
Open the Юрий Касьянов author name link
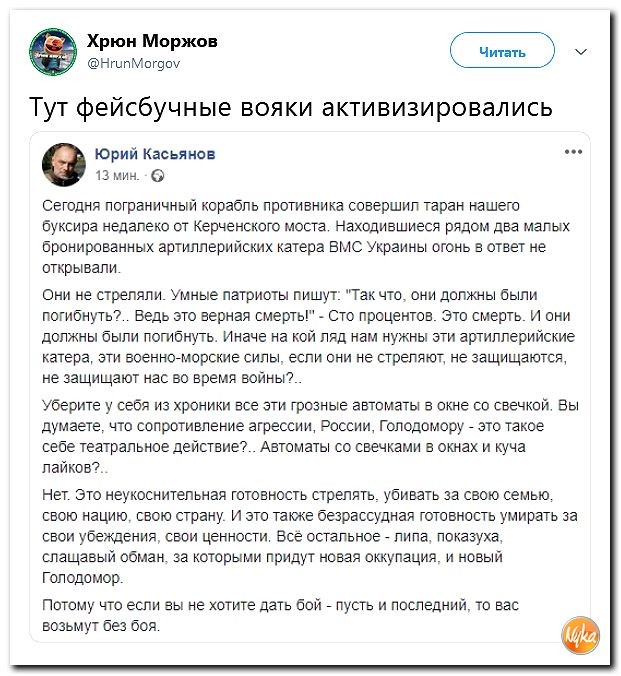pos(155,153)
